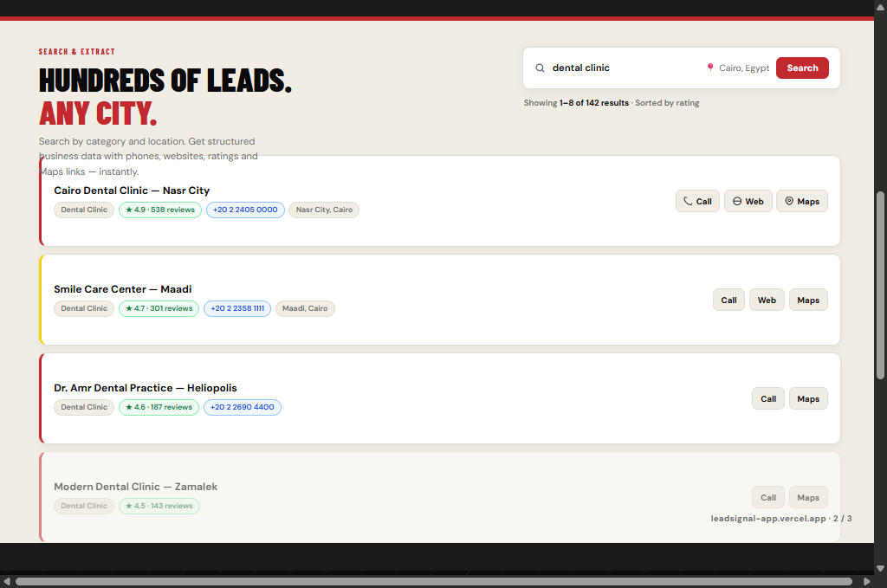Open Maps for Dr. Amr Dental Practice

point(808,398)
